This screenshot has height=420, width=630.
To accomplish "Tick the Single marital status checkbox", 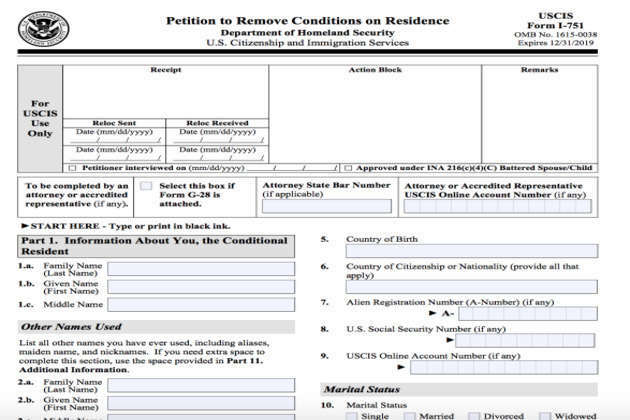I will [x=352, y=416].
